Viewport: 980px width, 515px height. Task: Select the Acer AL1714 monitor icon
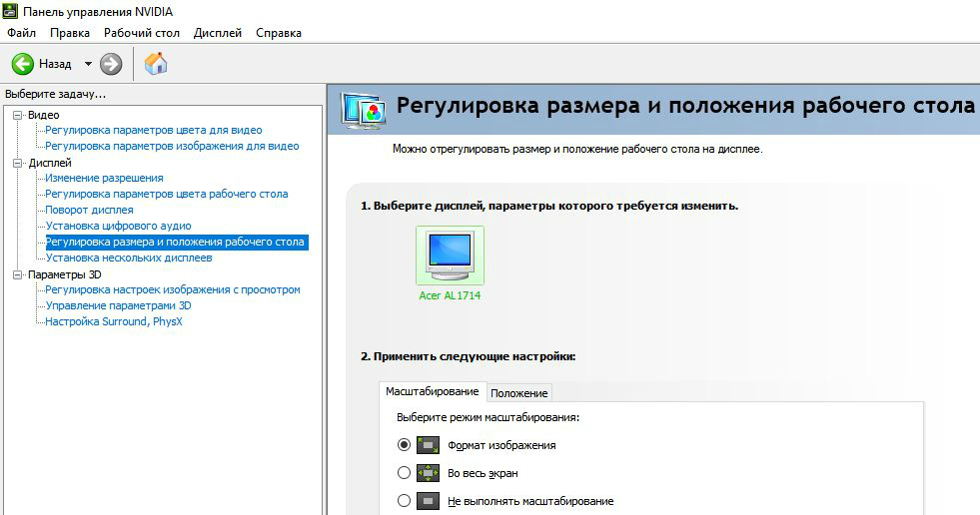(450, 256)
